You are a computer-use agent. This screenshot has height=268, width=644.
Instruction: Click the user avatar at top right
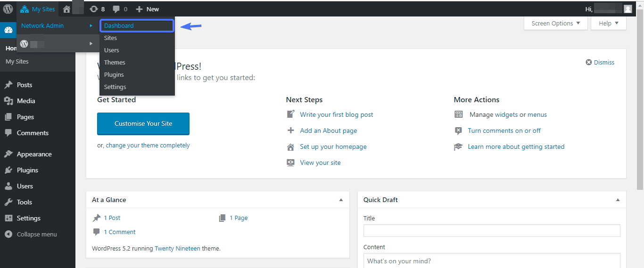click(627, 9)
